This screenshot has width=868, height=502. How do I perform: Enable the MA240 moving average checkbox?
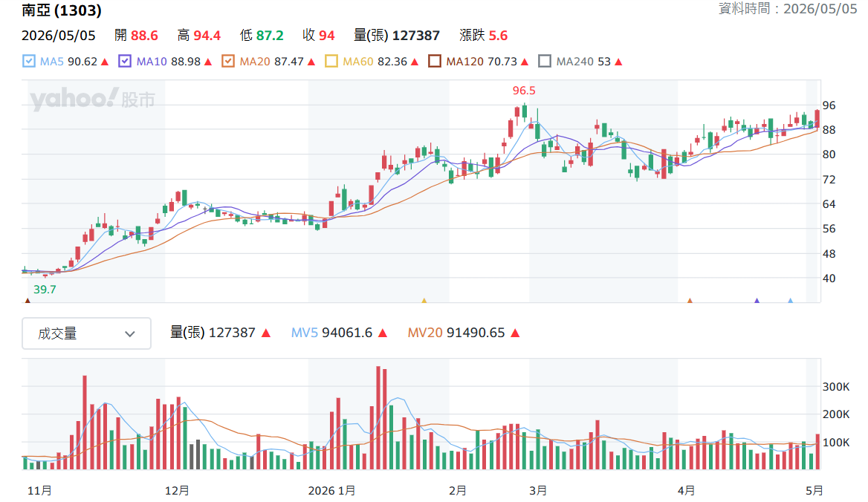coord(545,62)
